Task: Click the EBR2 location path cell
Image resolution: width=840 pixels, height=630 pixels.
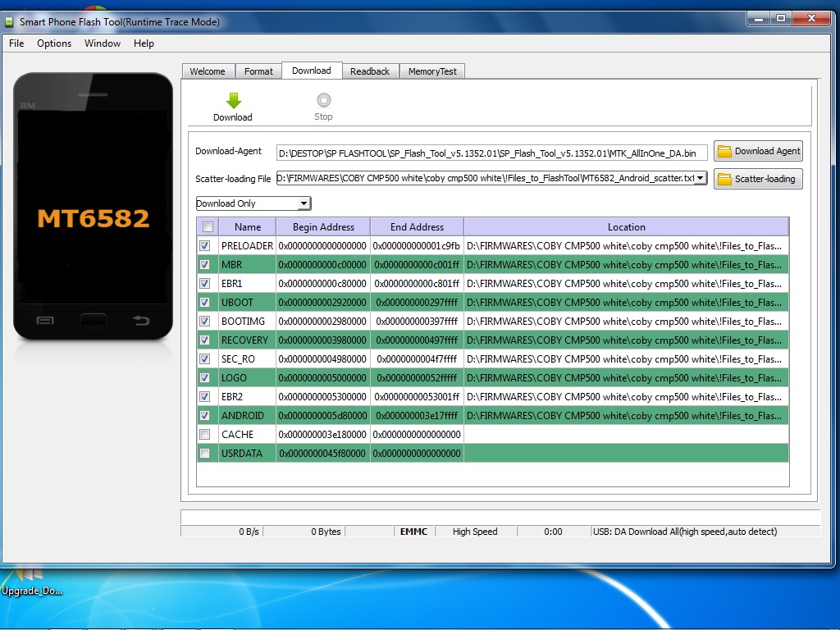Action: (x=626, y=396)
